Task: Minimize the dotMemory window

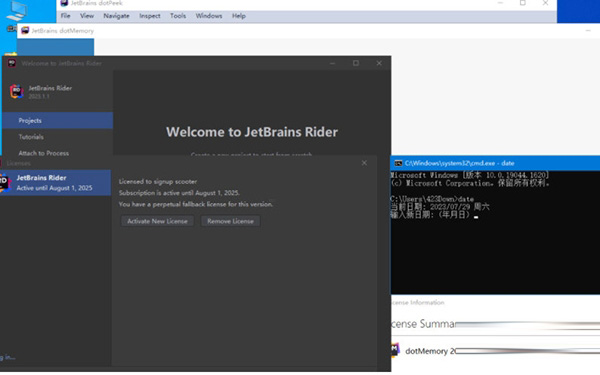Action: (x=588, y=31)
